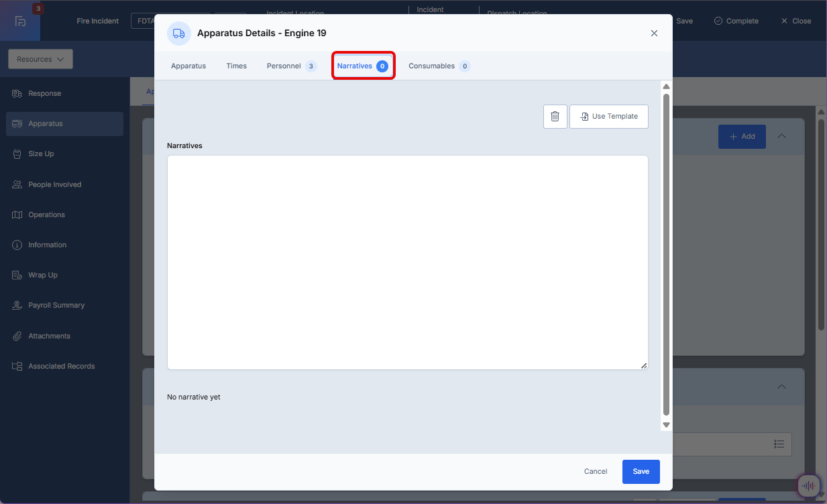Click the Associated Records icon
The height and width of the screenshot is (504, 827).
pos(17,367)
